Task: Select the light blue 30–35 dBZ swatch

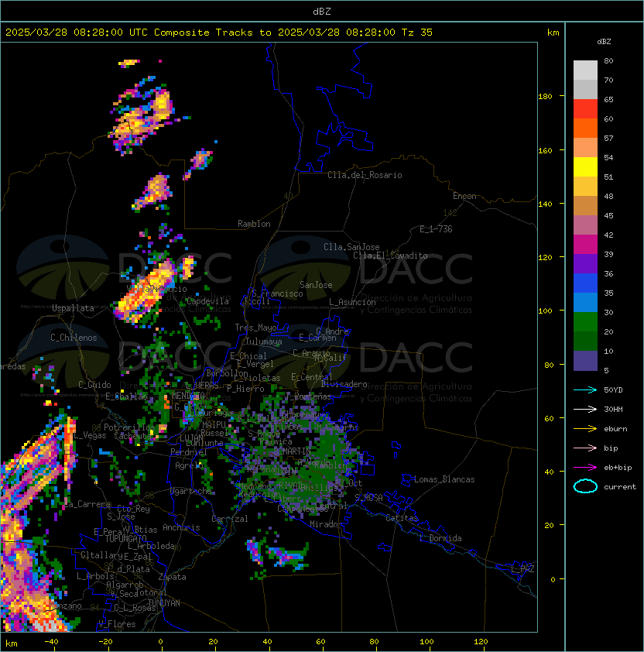Action: [x=585, y=302]
